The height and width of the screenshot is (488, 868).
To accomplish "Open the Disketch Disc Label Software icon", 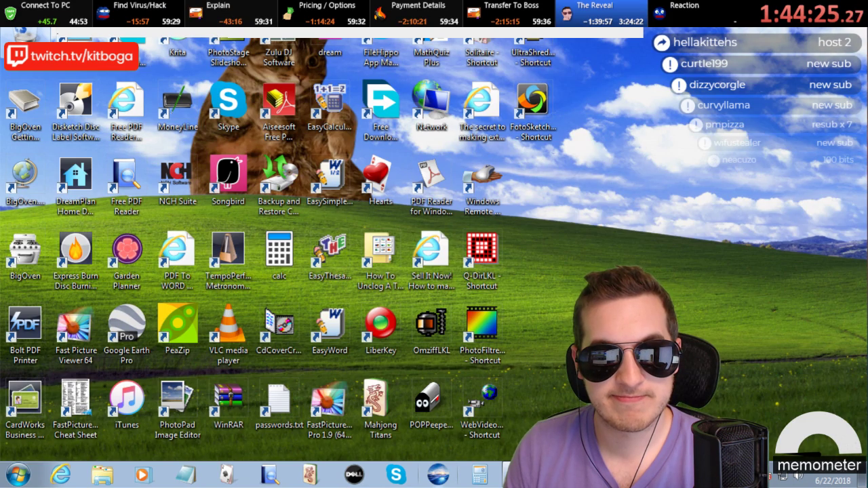I will tap(76, 112).
